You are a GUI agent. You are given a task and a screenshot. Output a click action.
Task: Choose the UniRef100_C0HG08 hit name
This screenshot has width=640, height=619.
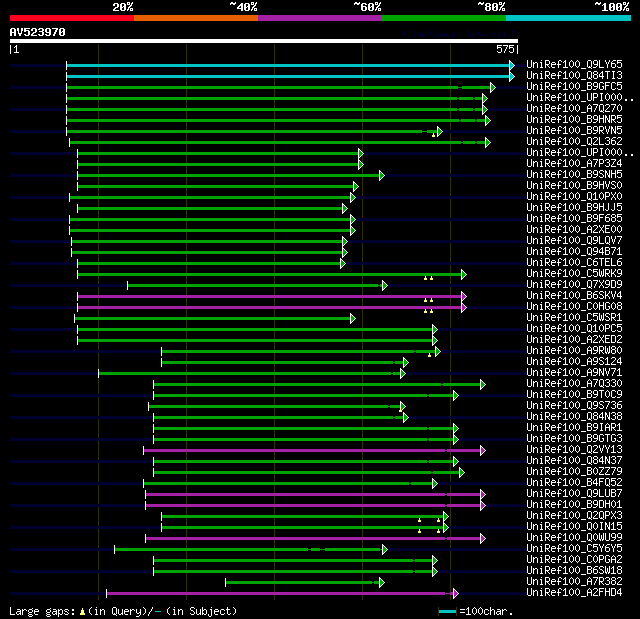(574, 307)
